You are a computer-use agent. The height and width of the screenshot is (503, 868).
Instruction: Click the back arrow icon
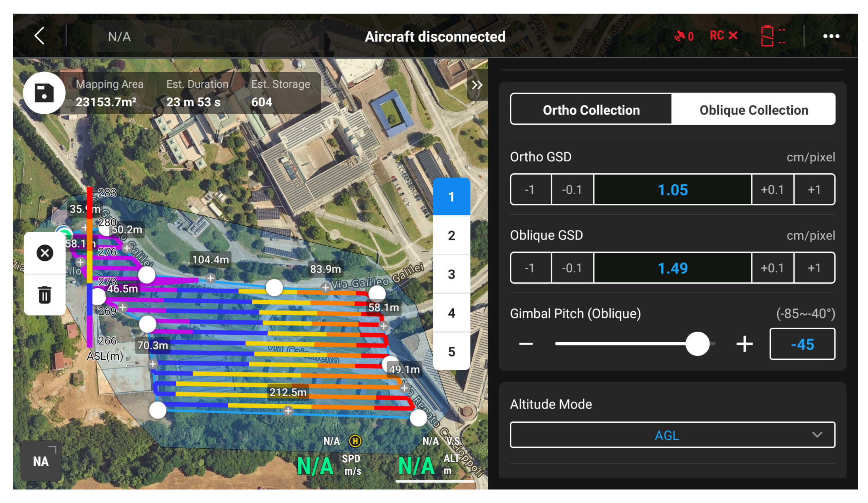[x=39, y=36]
